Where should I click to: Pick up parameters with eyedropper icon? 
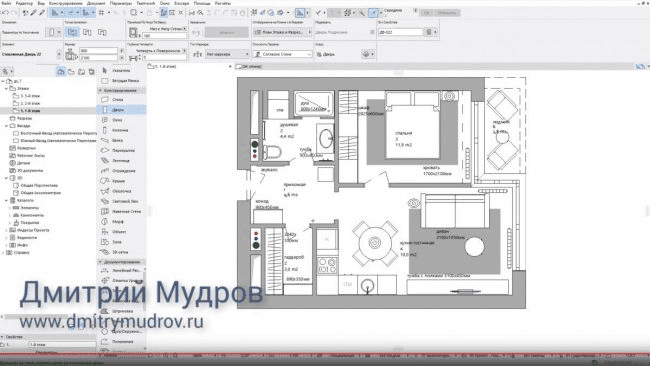tap(34, 13)
